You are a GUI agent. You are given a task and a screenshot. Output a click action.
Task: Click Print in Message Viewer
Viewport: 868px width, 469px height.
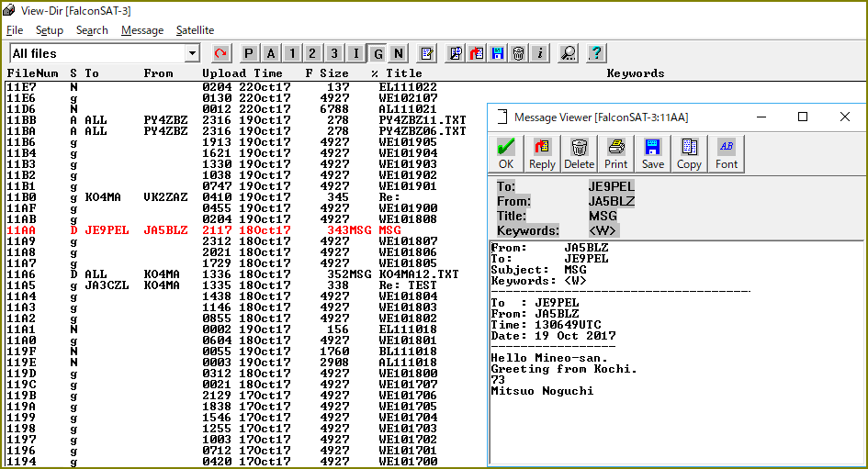tap(616, 154)
